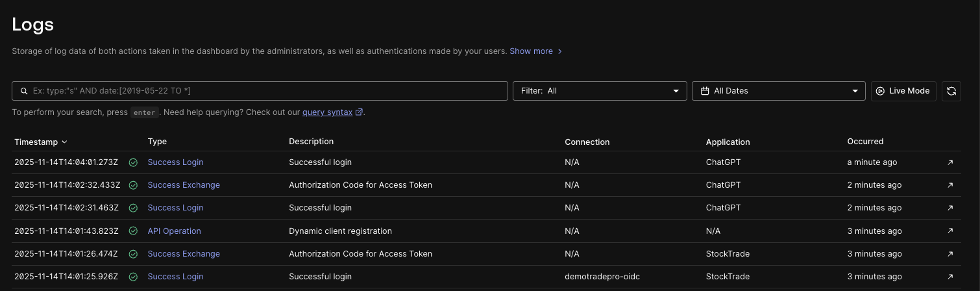Click the Occurred column header
The height and width of the screenshot is (291, 980).
[x=865, y=142]
